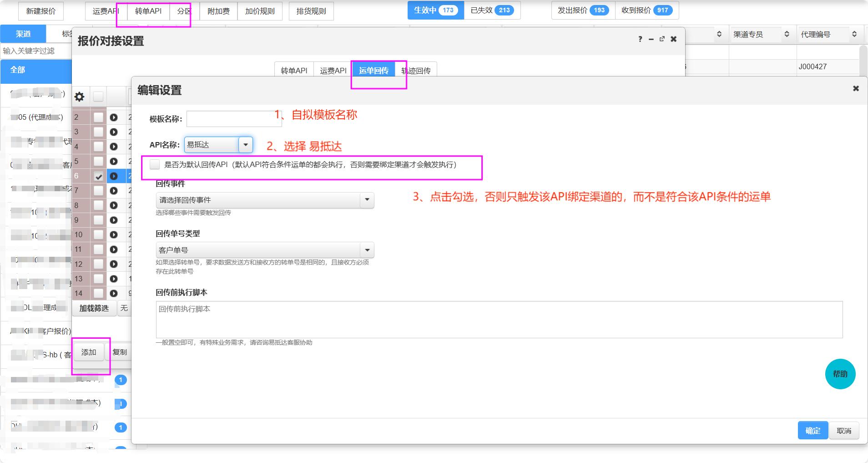The height and width of the screenshot is (463, 868).
Task: Click the 排货规则 toolbar button
Action: (311, 11)
